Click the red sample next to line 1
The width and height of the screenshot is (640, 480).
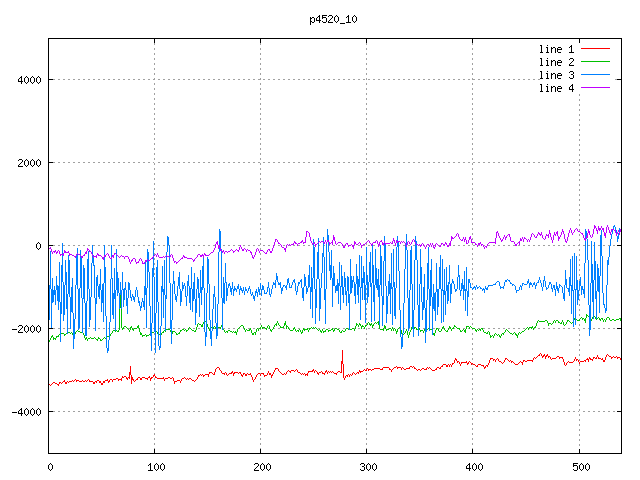coord(595,49)
